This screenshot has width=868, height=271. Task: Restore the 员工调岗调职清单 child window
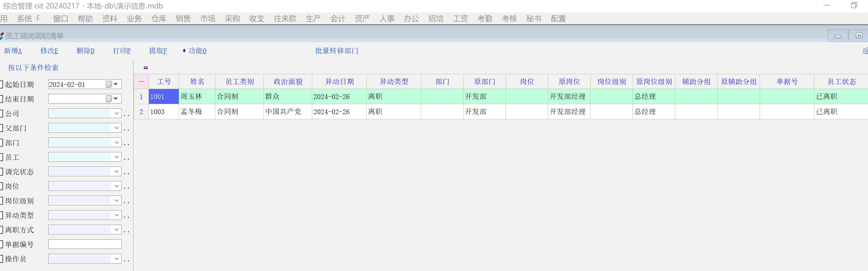[859, 36]
